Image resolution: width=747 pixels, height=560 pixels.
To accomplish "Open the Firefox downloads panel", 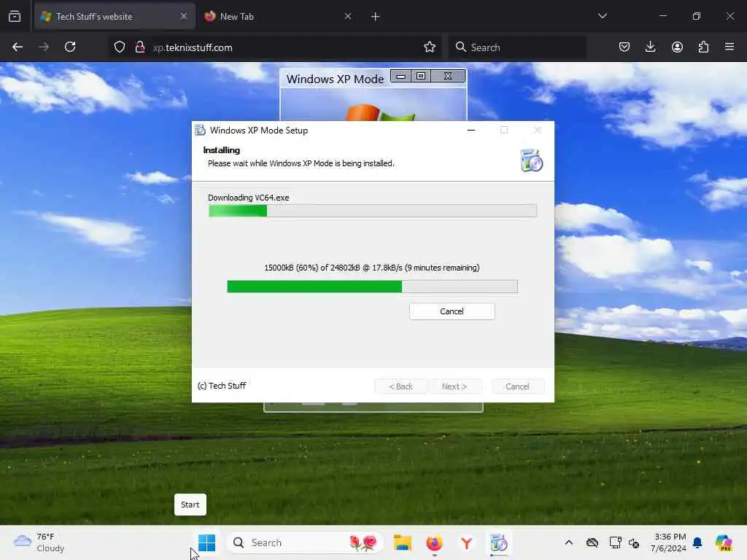I will click(650, 47).
